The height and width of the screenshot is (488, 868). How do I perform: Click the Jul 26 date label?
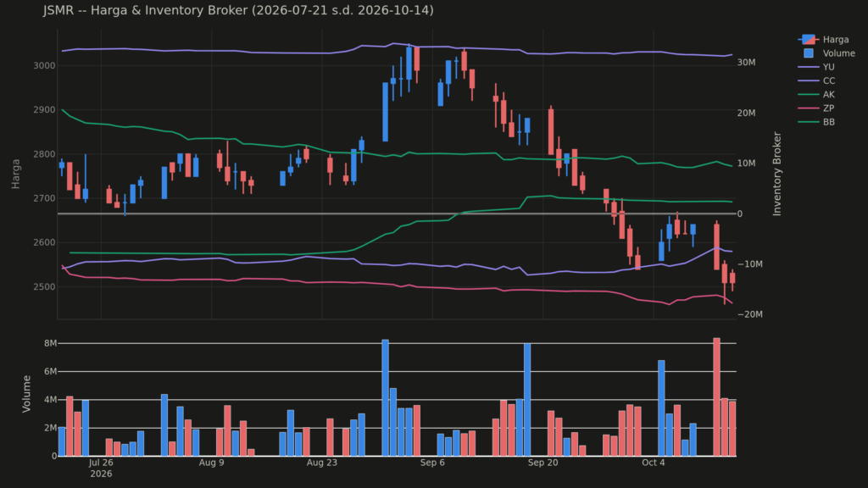tap(101, 463)
